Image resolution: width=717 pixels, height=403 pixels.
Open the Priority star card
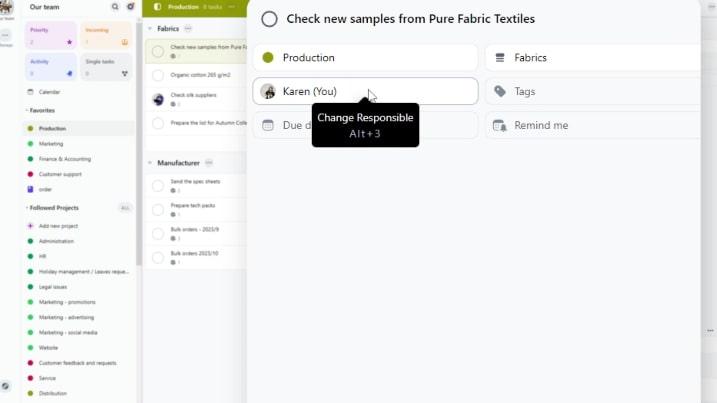[x=48, y=36]
